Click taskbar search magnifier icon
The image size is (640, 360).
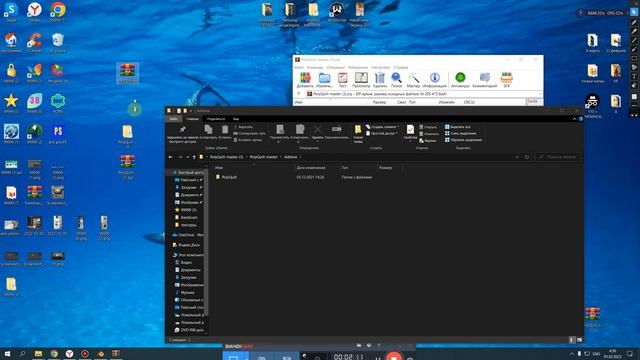pos(22,353)
